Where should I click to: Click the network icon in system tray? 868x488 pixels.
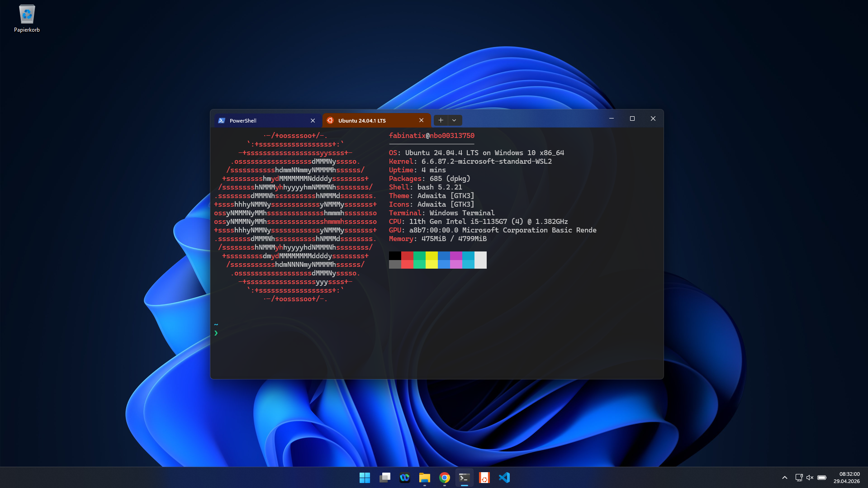point(799,478)
